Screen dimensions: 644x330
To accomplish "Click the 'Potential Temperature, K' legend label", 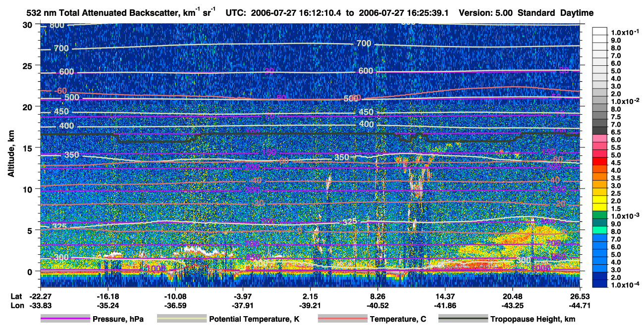I will tap(254, 320).
